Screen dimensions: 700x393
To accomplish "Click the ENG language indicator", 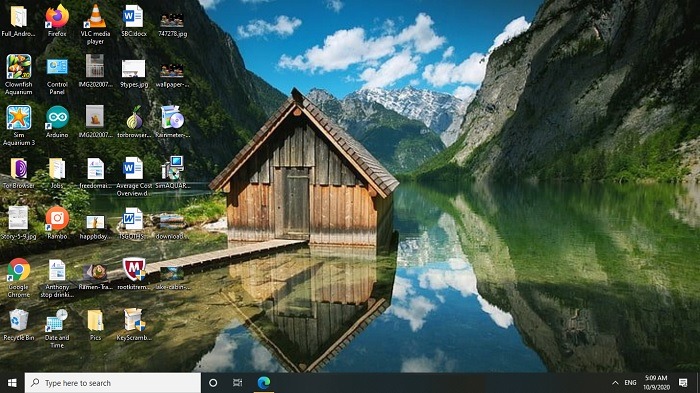I will (630, 383).
